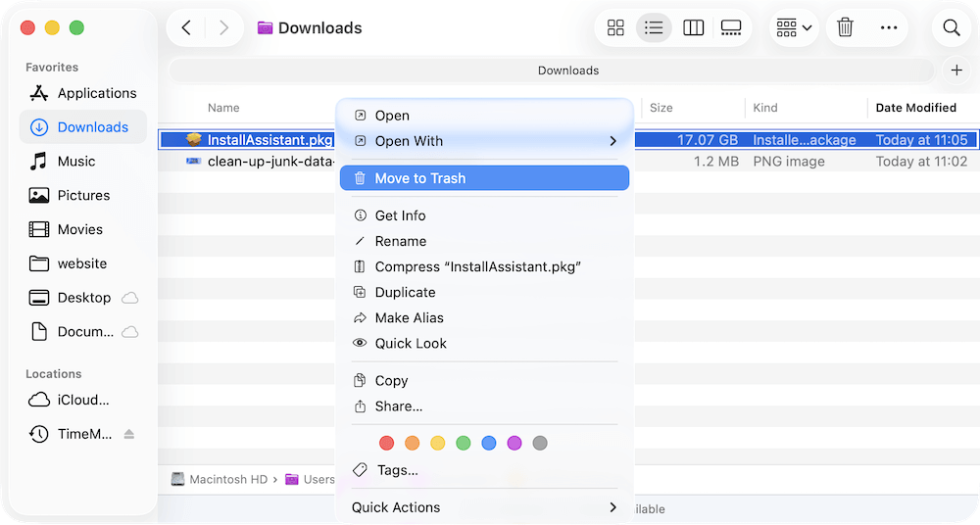
Task: Click the toolbar trash icon
Action: pyautogui.click(x=845, y=27)
